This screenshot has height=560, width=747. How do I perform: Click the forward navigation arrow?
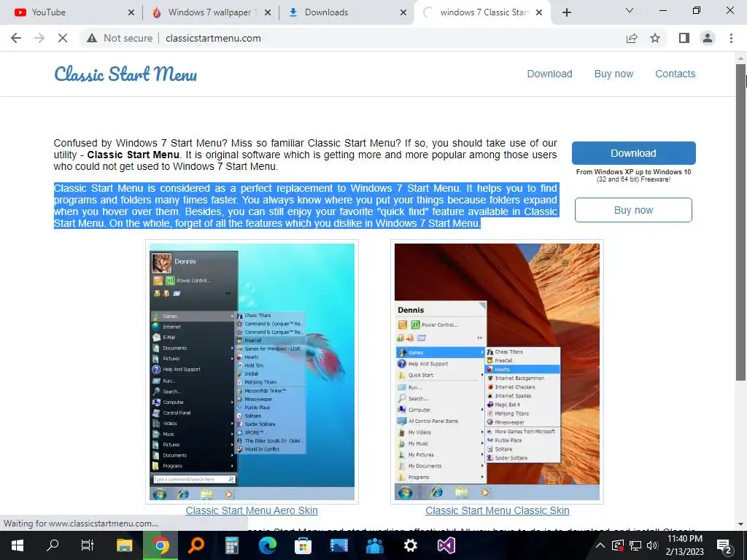click(39, 38)
